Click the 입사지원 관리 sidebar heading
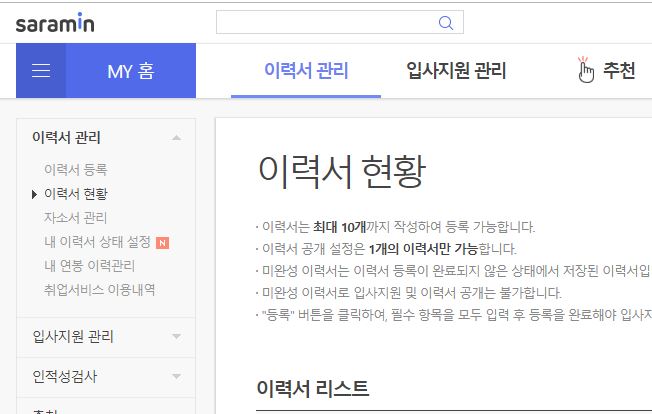652x414 pixels. coord(73,336)
